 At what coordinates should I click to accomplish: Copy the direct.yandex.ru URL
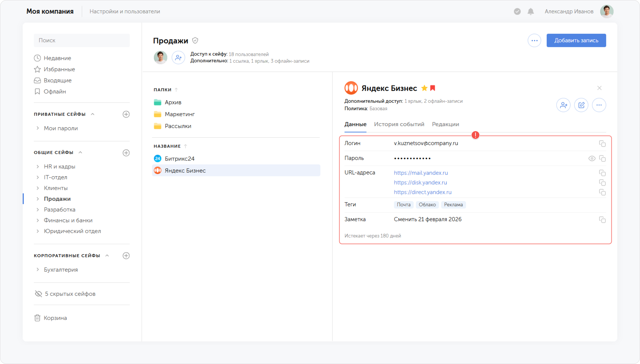point(602,192)
